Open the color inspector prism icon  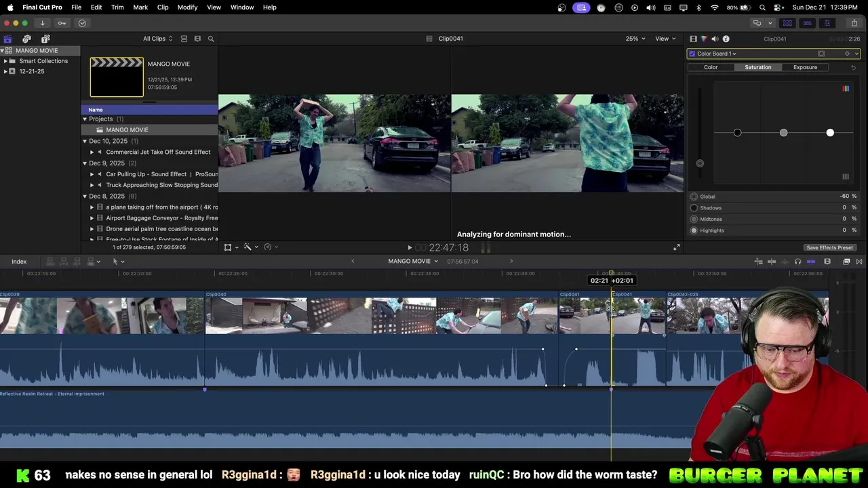coord(704,39)
